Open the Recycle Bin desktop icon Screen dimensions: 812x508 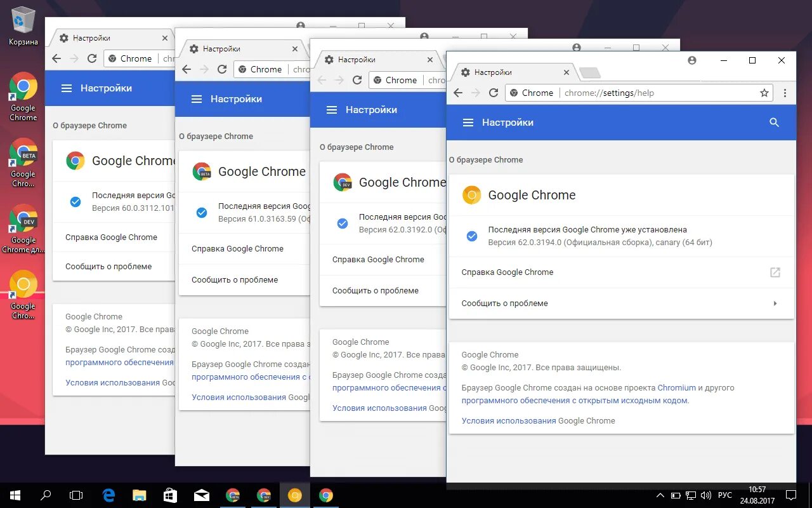pos(23,25)
